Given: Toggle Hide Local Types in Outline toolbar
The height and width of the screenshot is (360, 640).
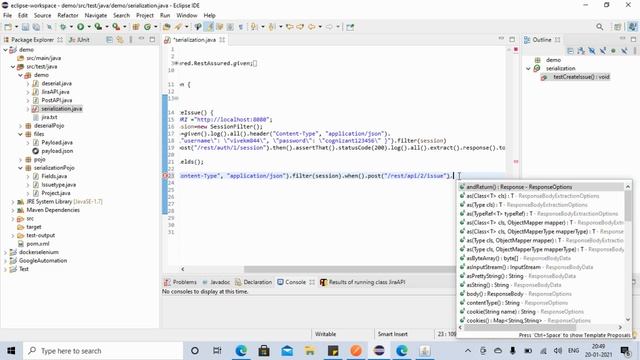Looking at the screenshot, I should (624, 51).
